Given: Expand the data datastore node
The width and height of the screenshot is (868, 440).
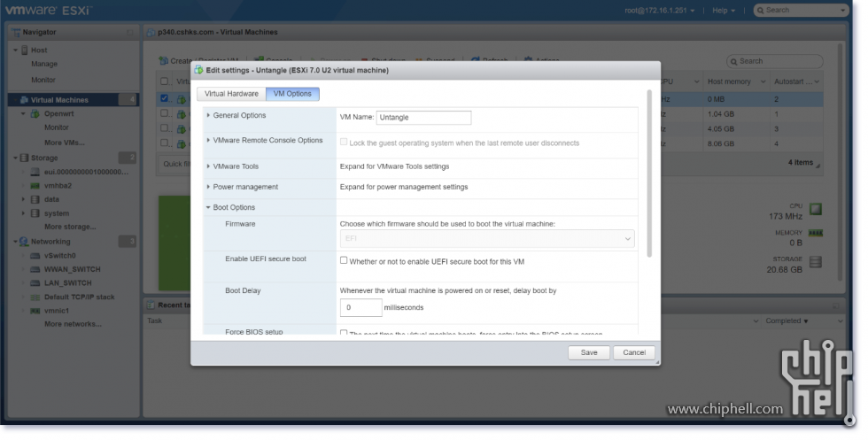Looking at the screenshot, I should 23,200.
